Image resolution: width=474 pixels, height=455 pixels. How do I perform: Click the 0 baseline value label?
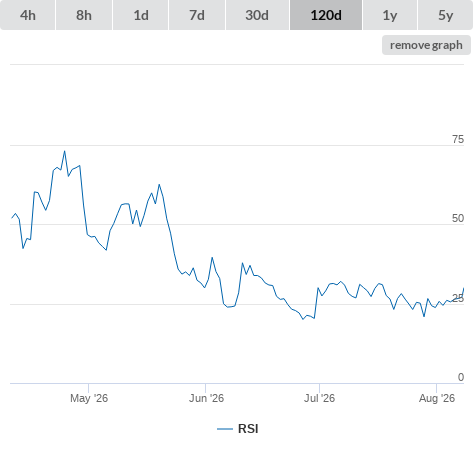tap(461, 377)
